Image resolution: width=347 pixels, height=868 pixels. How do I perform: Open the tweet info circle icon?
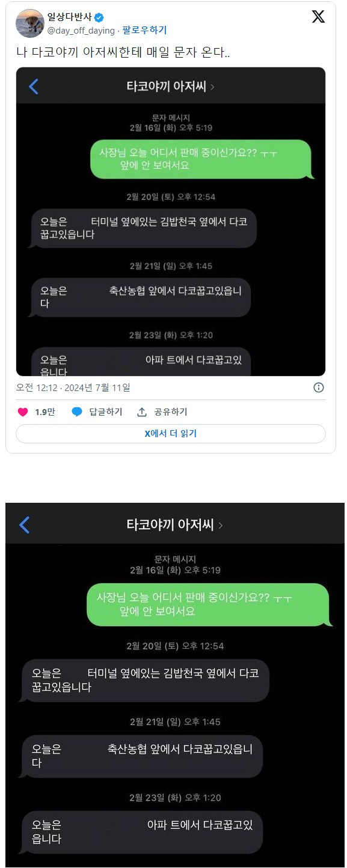pos(319,388)
